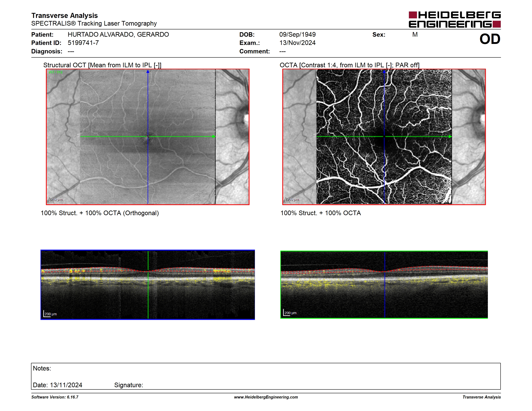The width and height of the screenshot is (532, 411).
Task: Click 200 µm scale bar in blue-framed B-scan
Action: coord(50,314)
